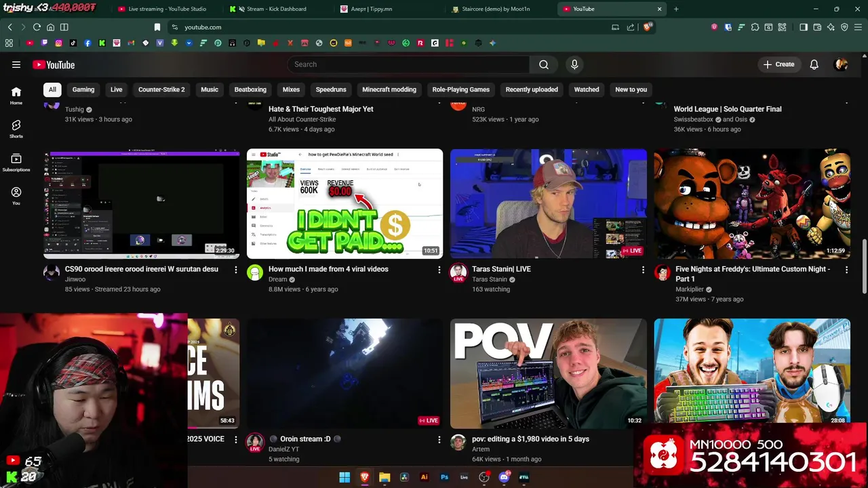Viewport: 868px width, 488px height.
Task: Open more options for Five Nights at Freddy's video
Action: point(846,270)
